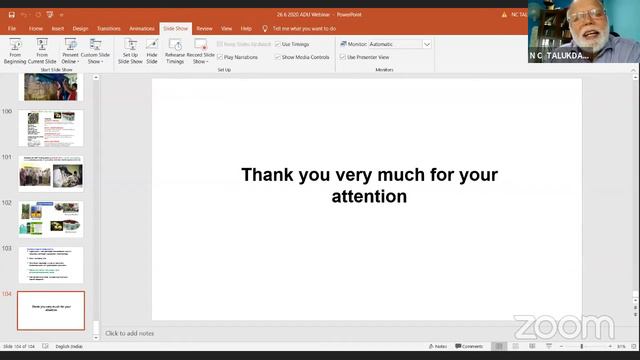The width and height of the screenshot is (640, 360).
Task: Click the Next Slide double-arrow button
Action: pyautogui.click(x=635, y=315)
